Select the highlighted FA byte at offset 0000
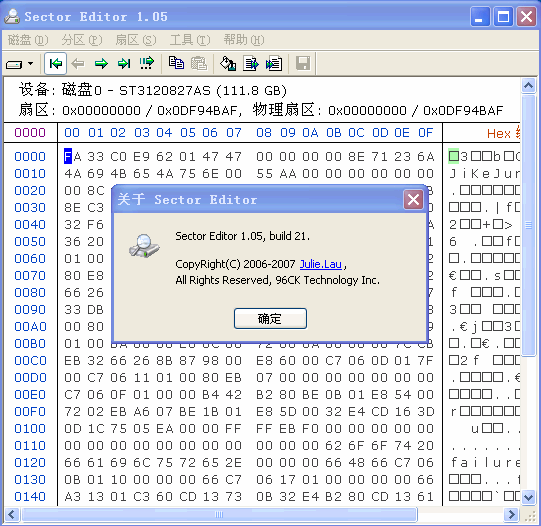This screenshot has width=541, height=526. pos(72,157)
